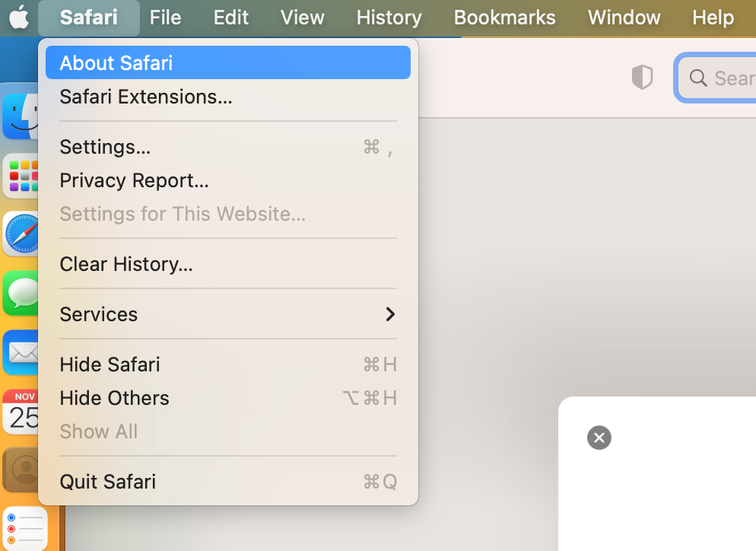Open Reminders from the Dock

click(26, 527)
